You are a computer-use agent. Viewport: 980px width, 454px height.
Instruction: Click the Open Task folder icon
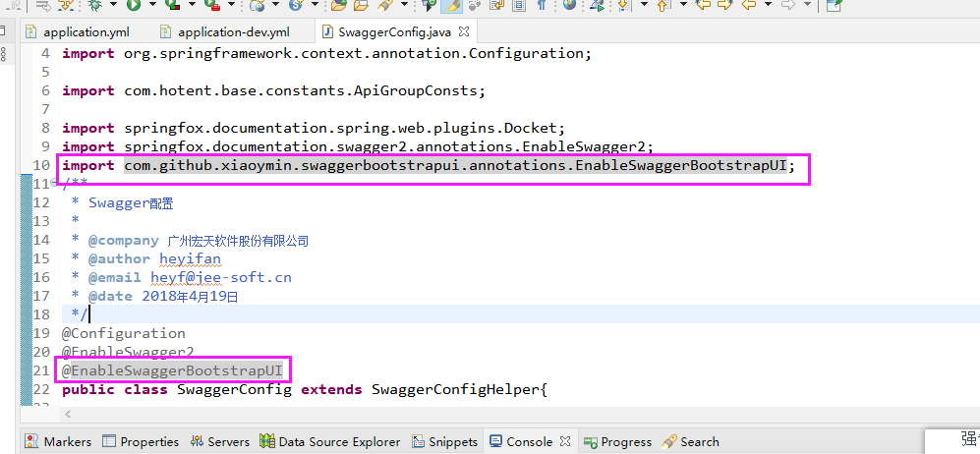pyautogui.click(x=361, y=5)
